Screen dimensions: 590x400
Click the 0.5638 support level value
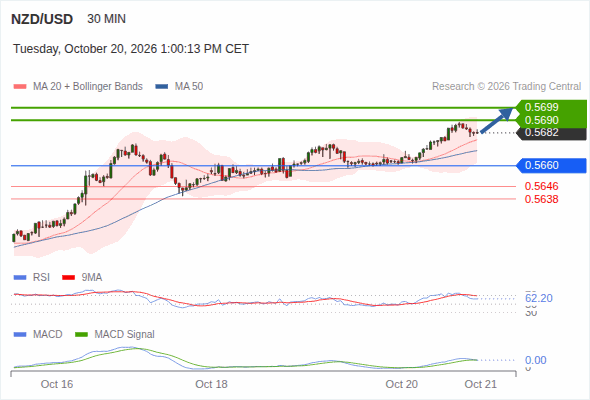[541, 199]
